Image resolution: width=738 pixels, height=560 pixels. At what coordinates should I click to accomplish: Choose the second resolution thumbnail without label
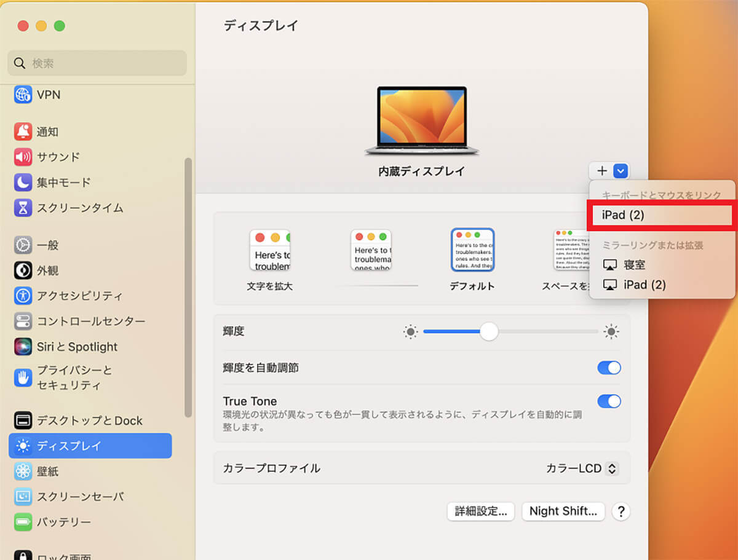(x=371, y=251)
